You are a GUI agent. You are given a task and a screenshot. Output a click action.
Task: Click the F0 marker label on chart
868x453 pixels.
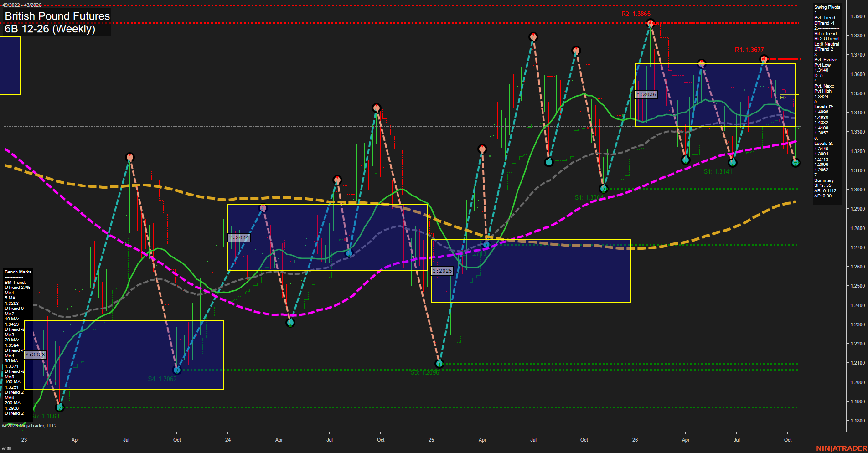tap(783, 98)
